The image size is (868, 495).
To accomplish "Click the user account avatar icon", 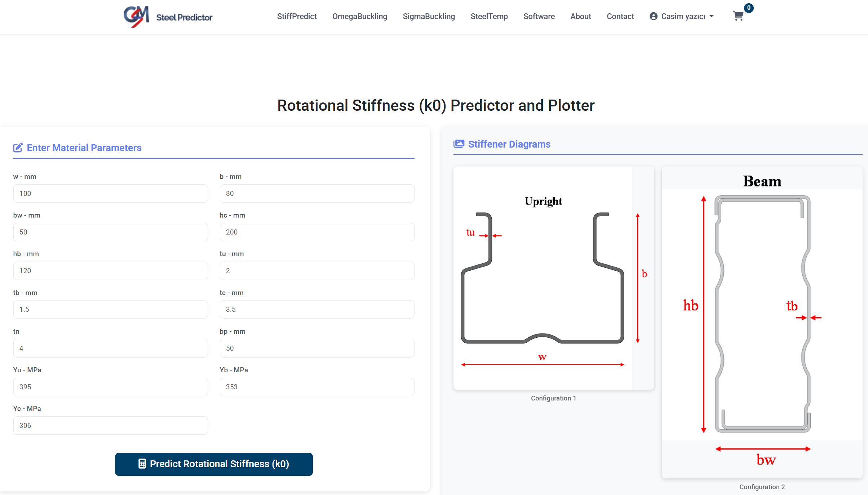I will click(653, 16).
